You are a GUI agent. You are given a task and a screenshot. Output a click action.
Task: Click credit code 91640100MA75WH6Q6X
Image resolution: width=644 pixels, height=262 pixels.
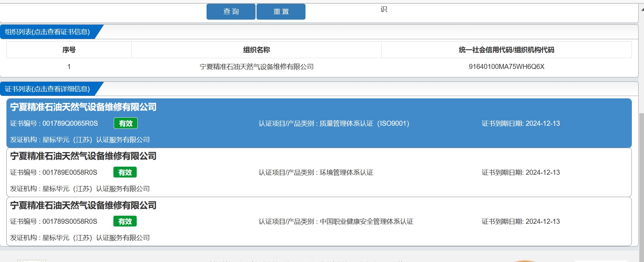pos(506,67)
